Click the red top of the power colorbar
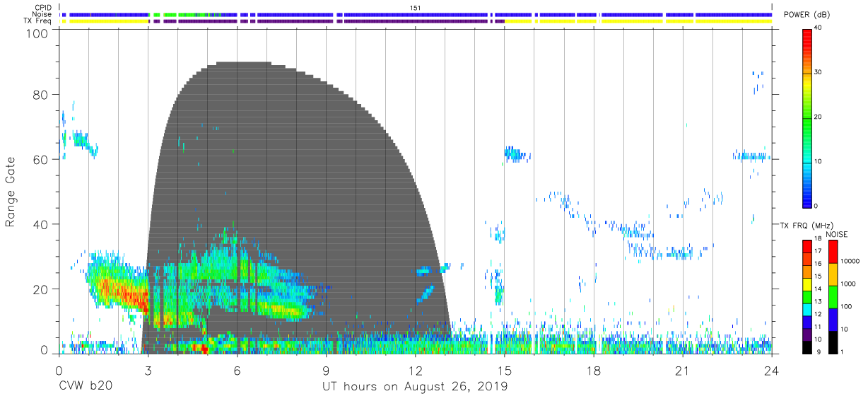The width and height of the screenshot is (868, 401). point(808,39)
